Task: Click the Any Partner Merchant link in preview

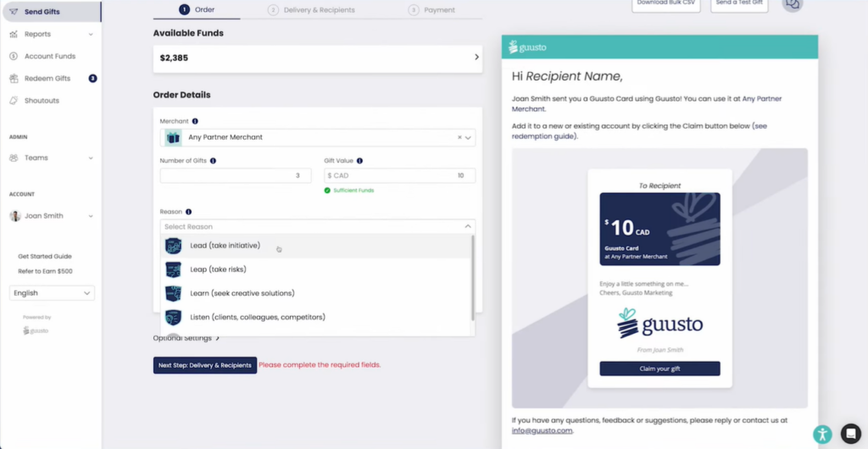Action: tap(647, 104)
